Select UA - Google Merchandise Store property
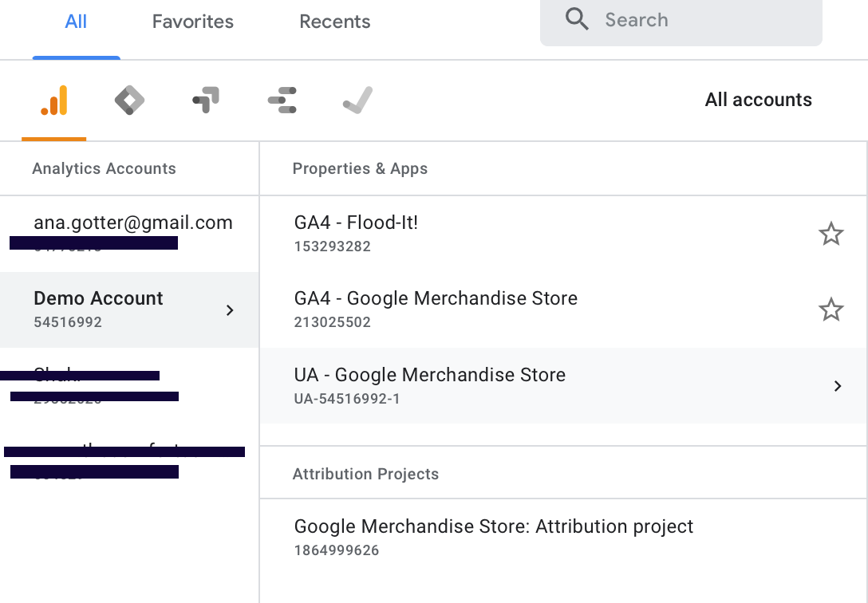 click(563, 385)
